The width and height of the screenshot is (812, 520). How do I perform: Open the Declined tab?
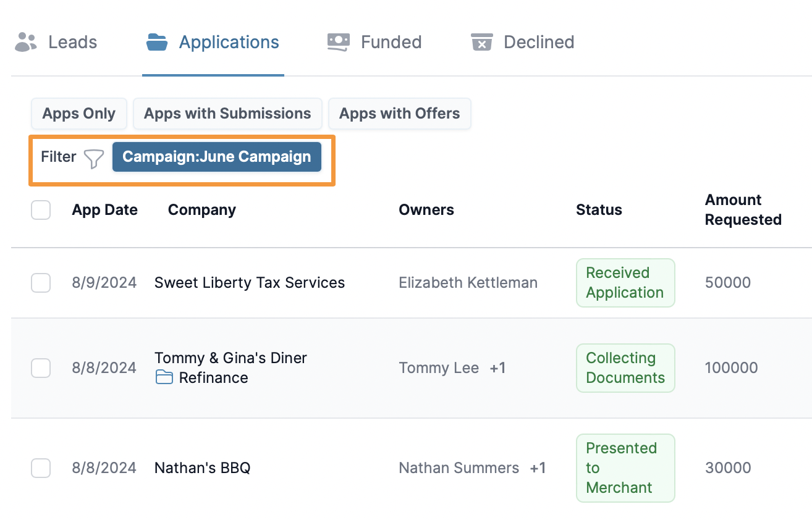(538, 42)
